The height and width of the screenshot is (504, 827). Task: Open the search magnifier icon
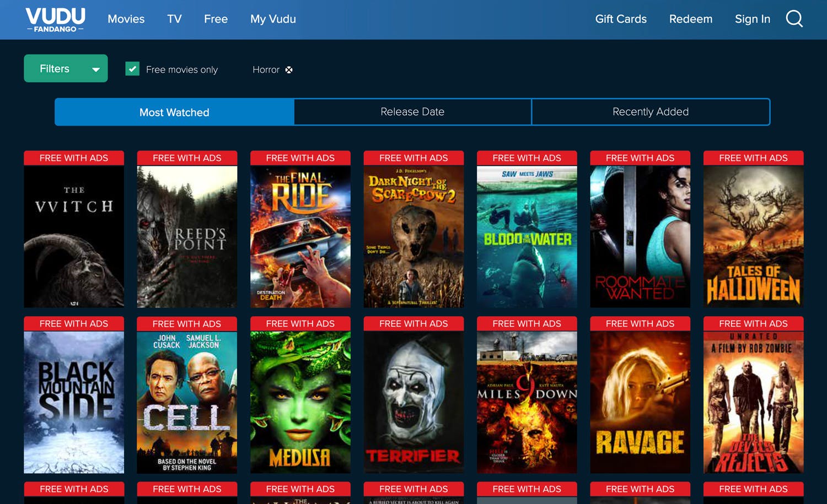click(794, 18)
